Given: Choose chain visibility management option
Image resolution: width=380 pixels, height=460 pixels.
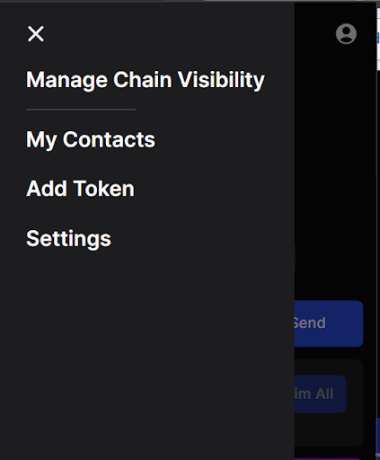Looking at the screenshot, I should [145, 80].
